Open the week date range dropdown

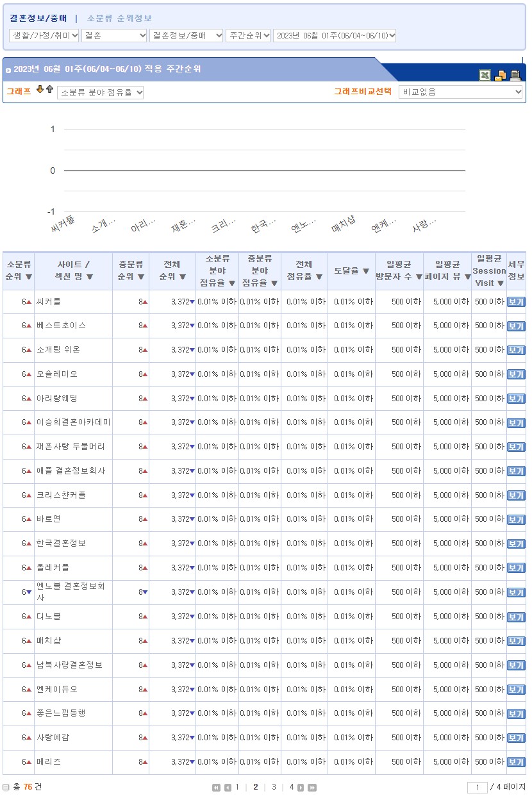335,35
